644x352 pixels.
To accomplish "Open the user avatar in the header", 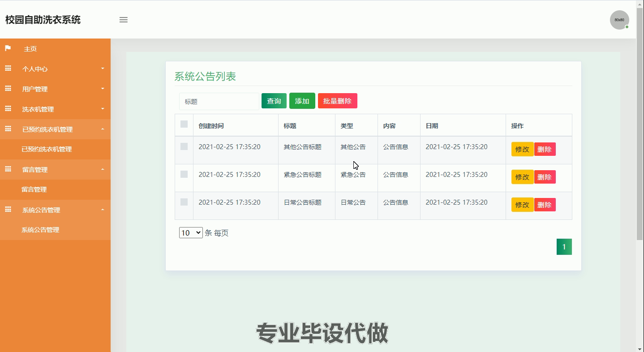I will [619, 20].
